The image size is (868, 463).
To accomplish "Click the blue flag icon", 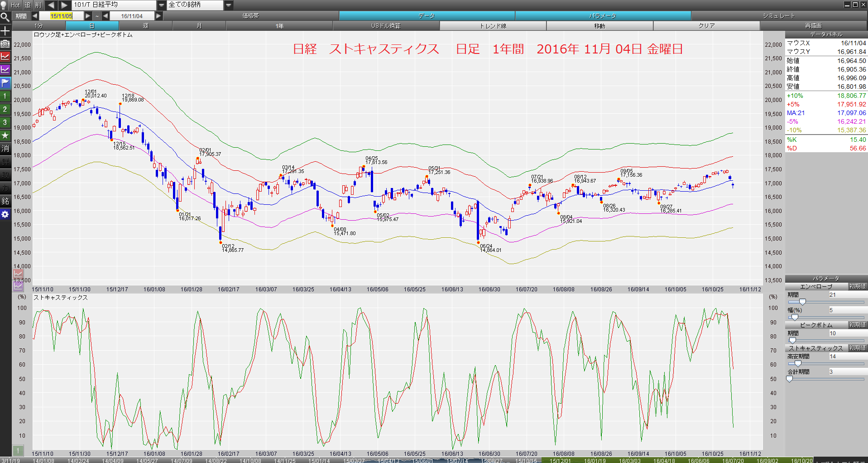I will 5,83.
